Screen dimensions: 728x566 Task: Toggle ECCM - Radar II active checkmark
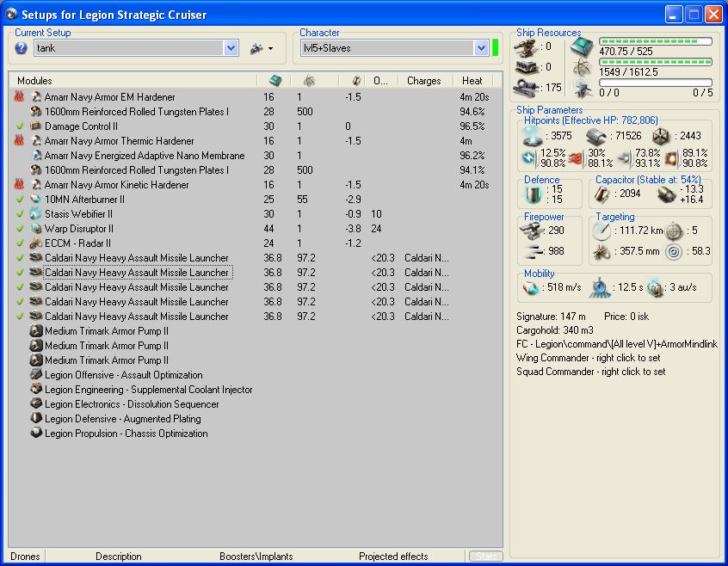[x=20, y=243]
